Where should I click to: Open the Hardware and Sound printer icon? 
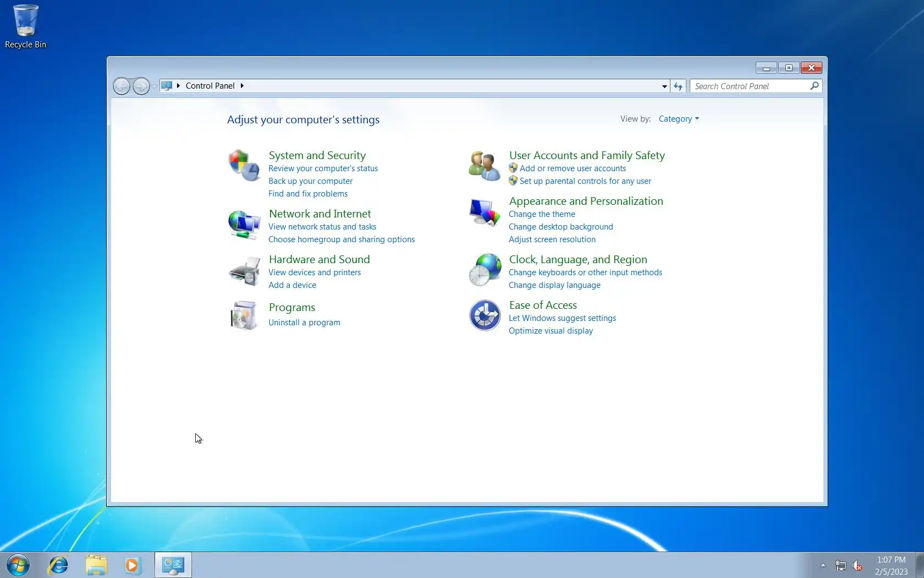point(244,271)
